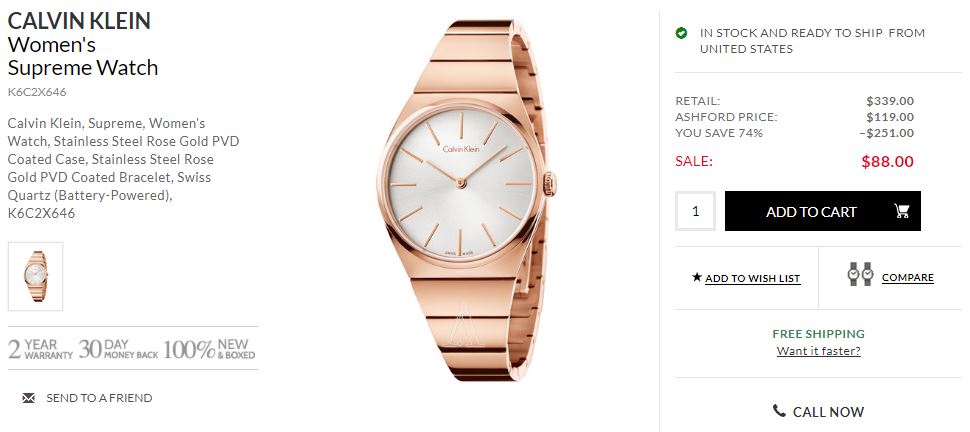Click the Call Now text
970x432 pixels.
coord(828,412)
